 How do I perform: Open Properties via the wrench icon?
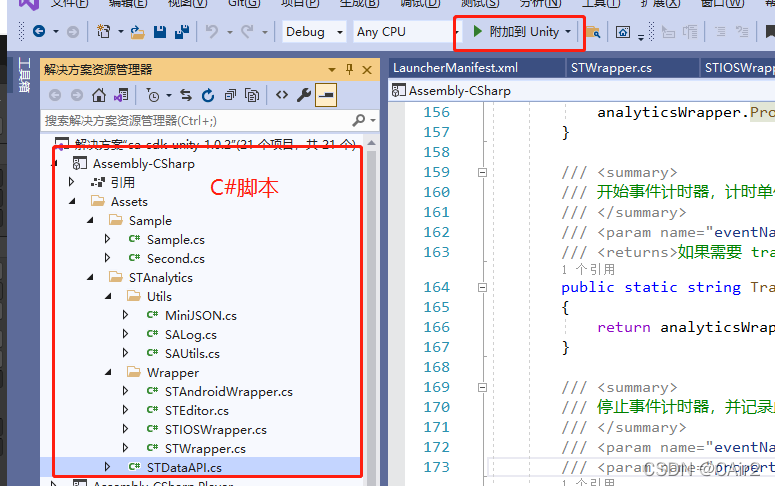pos(305,96)
